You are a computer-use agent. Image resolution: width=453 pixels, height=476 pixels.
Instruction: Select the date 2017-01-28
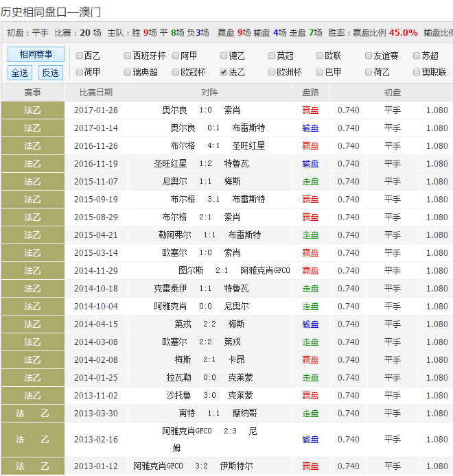pyautogui.click(x=96, y=110)
